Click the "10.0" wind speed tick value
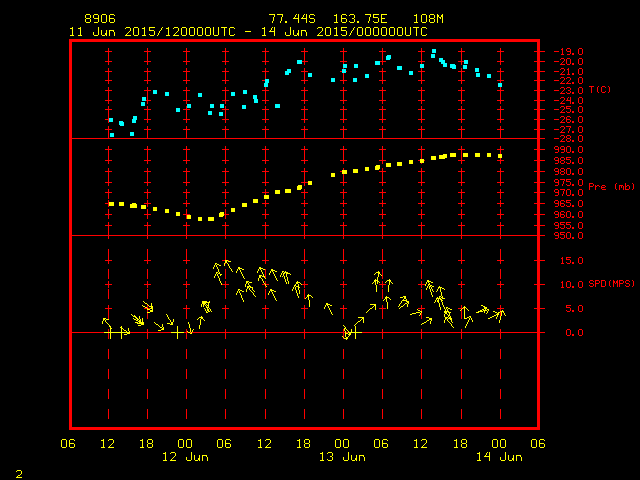 coord(572,284)
